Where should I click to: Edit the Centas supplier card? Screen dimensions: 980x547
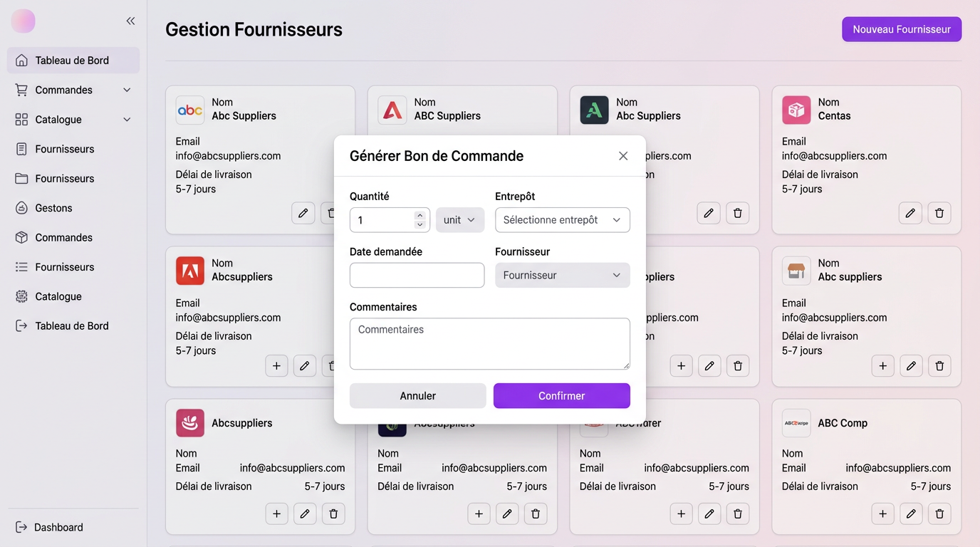[x=910, y=213]
